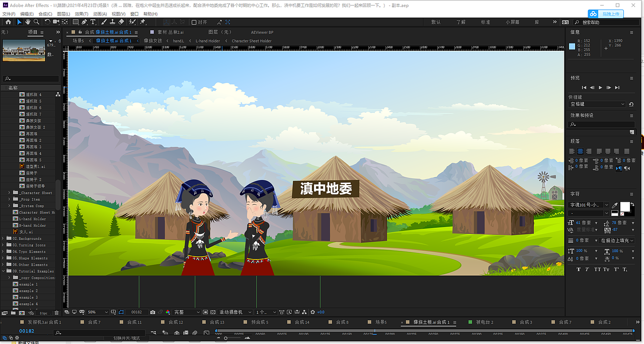Click the 彝族女孩 breadcrumb in viewer
Screen dimensions: 644x344
(153, 41)
